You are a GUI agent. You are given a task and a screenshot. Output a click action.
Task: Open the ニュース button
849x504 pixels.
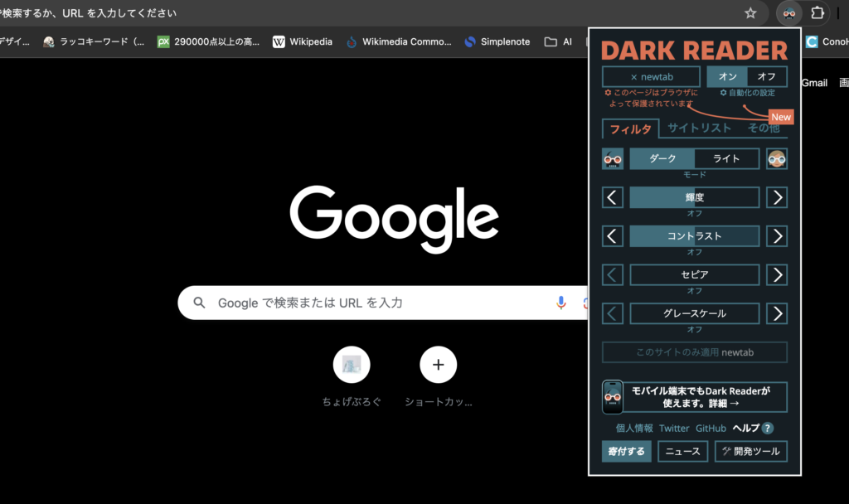[x=683, y=452]
